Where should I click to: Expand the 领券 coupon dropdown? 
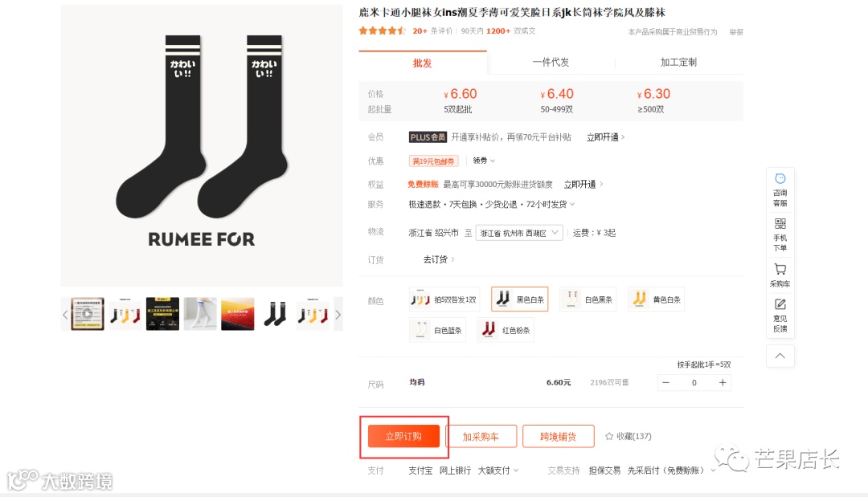pos(484,161)
